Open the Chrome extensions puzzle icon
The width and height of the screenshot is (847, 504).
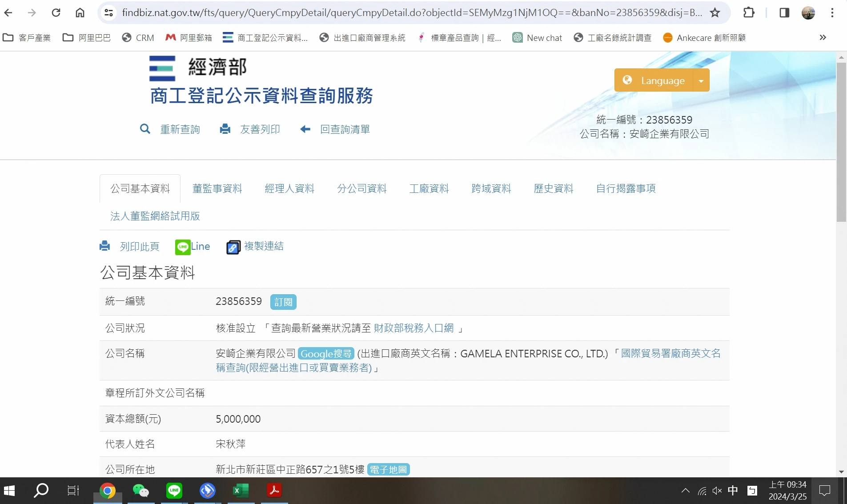[749, 12]
